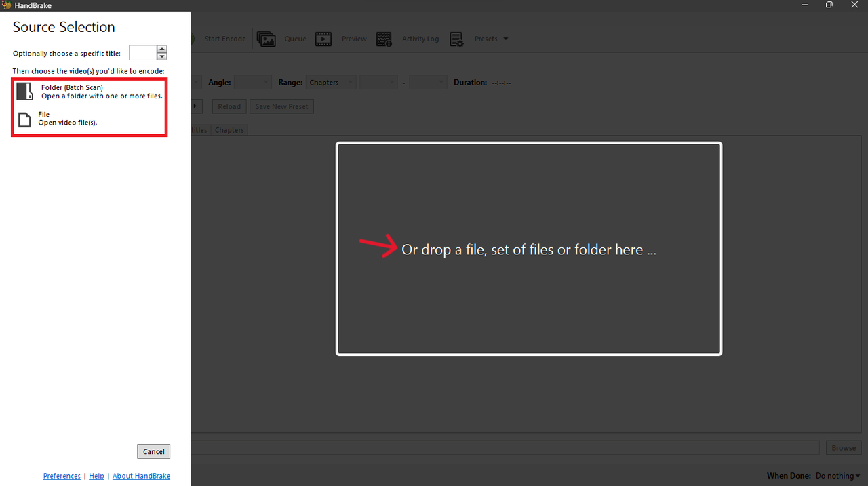Screen dimensions: 868x486
Task: Click the drop file area
Action: click(x=529, y=249)
